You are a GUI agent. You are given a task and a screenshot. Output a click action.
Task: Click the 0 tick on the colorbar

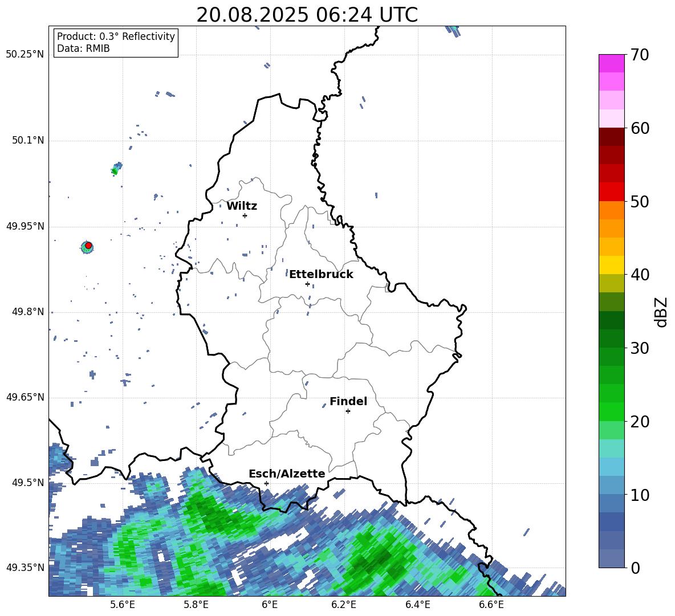pyautogui.click(x=635, y=568)
